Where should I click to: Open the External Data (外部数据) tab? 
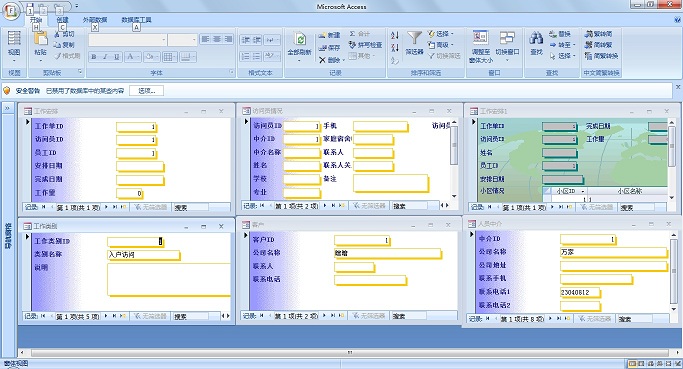(x=95, y=20)
